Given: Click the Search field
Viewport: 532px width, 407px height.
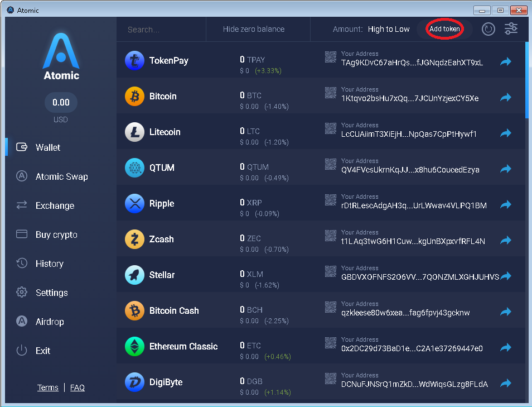Looking at the screenshot, I should point(161,30).
